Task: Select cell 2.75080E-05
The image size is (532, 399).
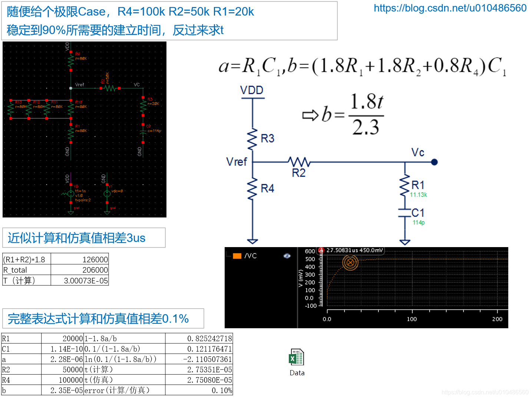Action: (x=199, y=380)
